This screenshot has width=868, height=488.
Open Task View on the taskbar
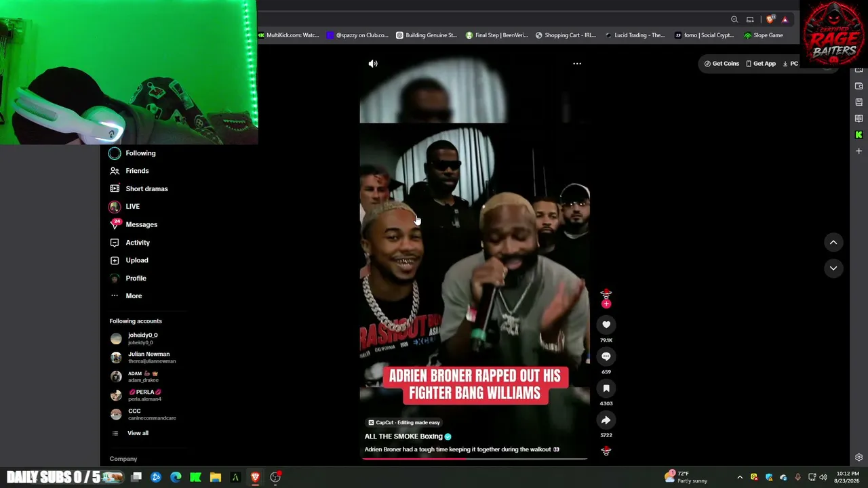(x=136, y=477)
